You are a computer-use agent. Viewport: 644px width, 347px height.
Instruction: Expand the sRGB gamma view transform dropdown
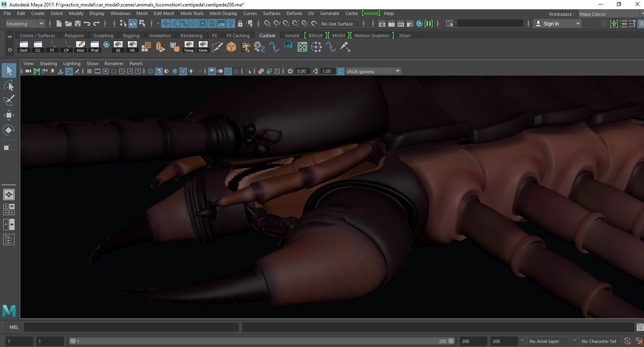[x=397, y=72]
